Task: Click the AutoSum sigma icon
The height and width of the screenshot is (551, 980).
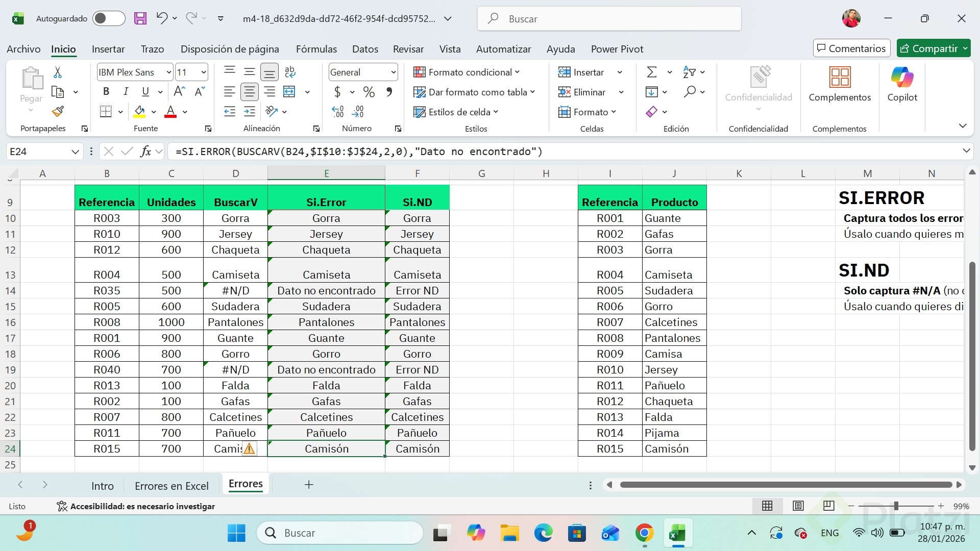Action: click(652, 72)
